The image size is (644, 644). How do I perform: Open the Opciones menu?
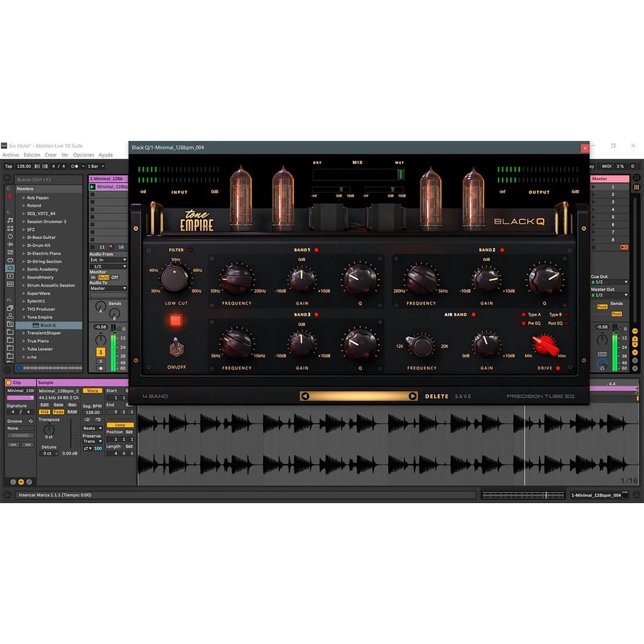click(x=83, y=155)
